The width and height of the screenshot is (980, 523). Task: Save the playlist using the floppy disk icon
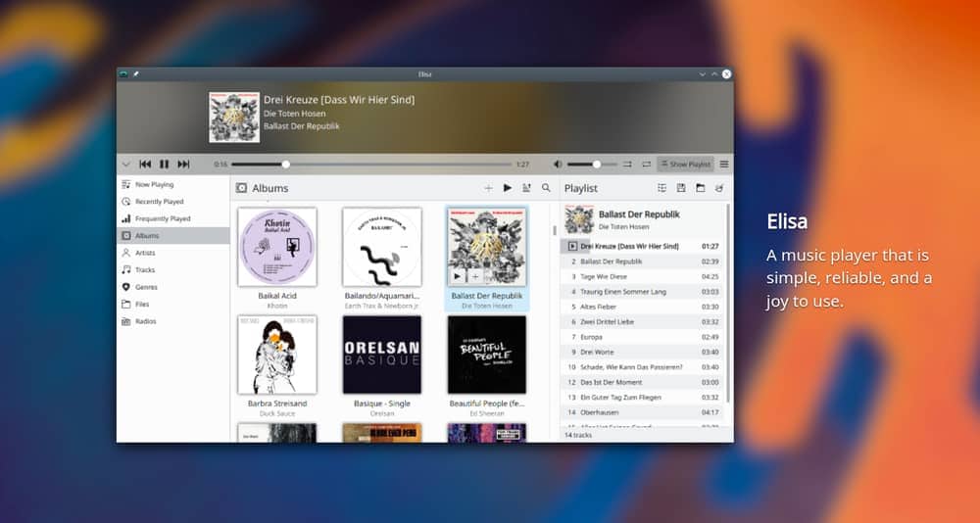click(681, 188)
